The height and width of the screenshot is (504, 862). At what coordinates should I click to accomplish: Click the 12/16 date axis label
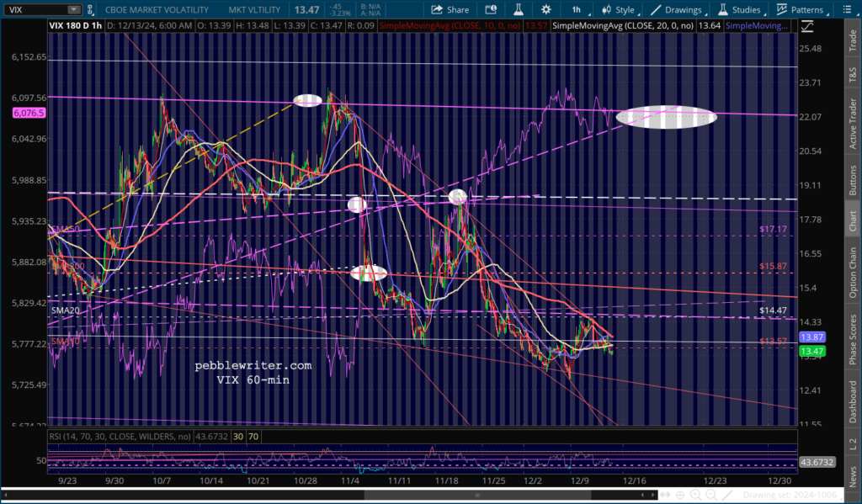[634, 480]
